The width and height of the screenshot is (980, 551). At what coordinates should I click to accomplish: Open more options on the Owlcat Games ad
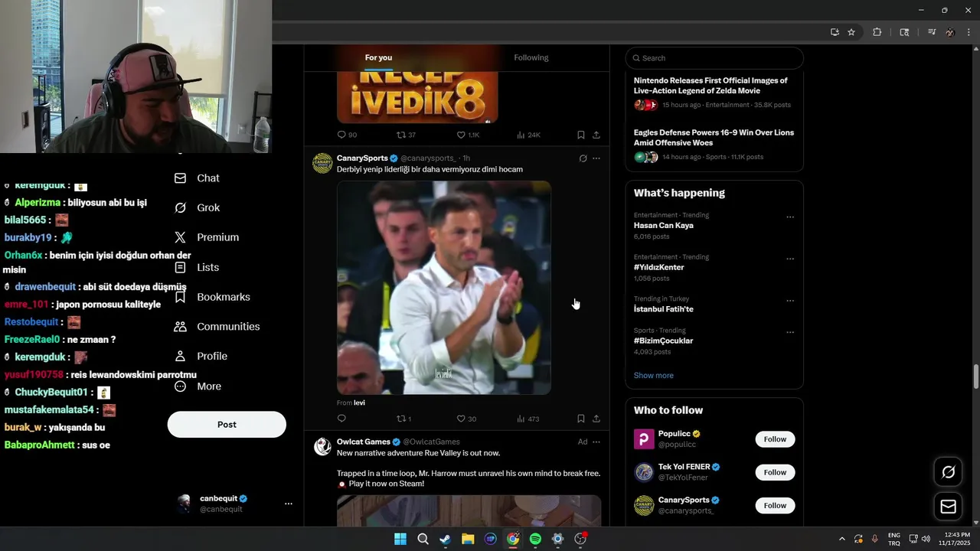596,442
